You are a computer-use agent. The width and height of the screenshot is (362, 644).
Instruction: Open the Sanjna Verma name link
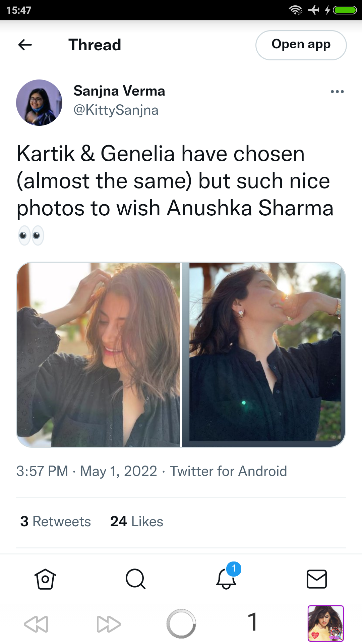point(119,91)
